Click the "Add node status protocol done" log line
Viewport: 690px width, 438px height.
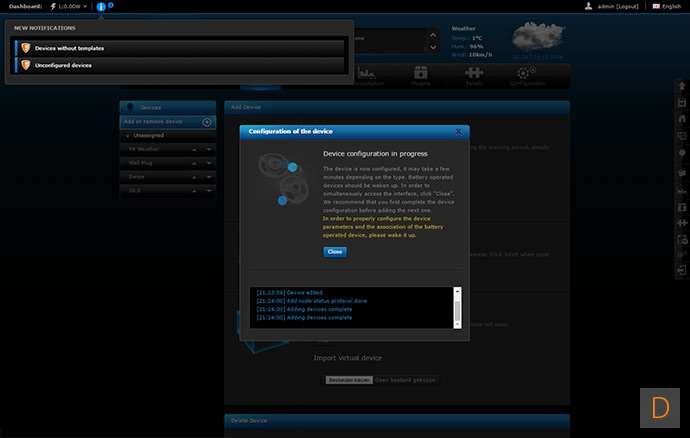pyautogui.click(x=312, y=301)
